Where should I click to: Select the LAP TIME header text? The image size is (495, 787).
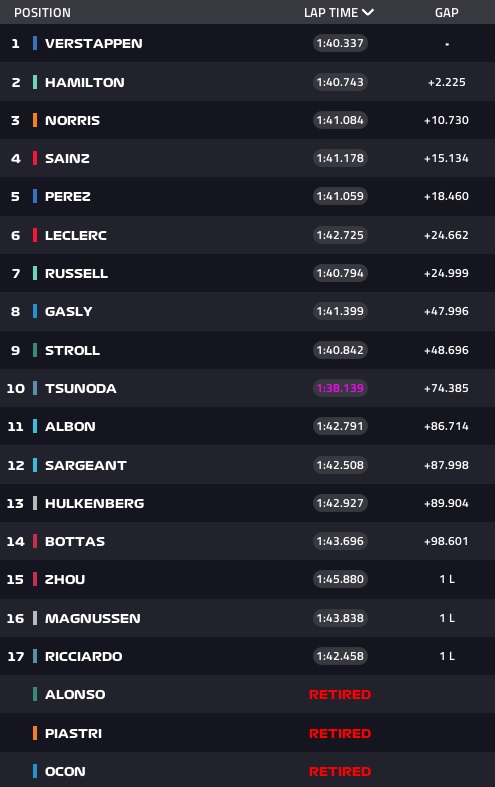pos(331,13)
